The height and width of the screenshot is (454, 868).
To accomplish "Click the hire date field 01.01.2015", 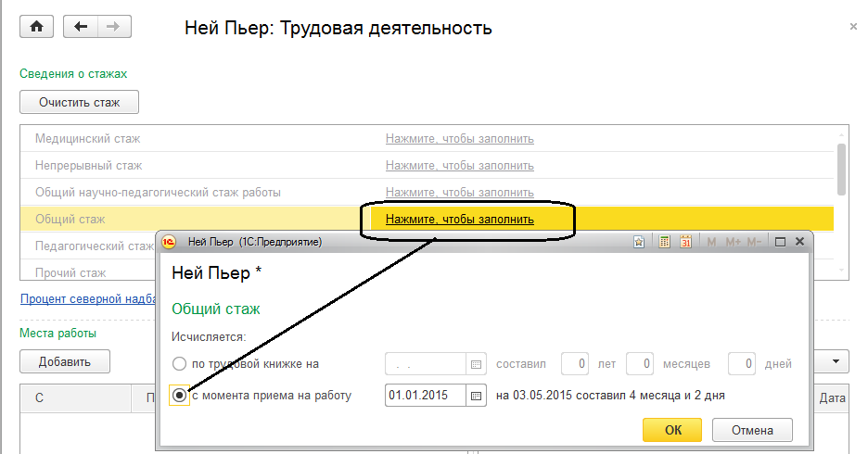I will 425,396.
